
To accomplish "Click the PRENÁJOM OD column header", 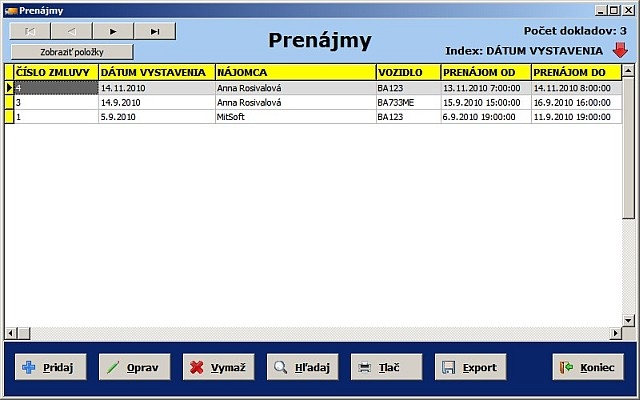I will coord(486,73).
